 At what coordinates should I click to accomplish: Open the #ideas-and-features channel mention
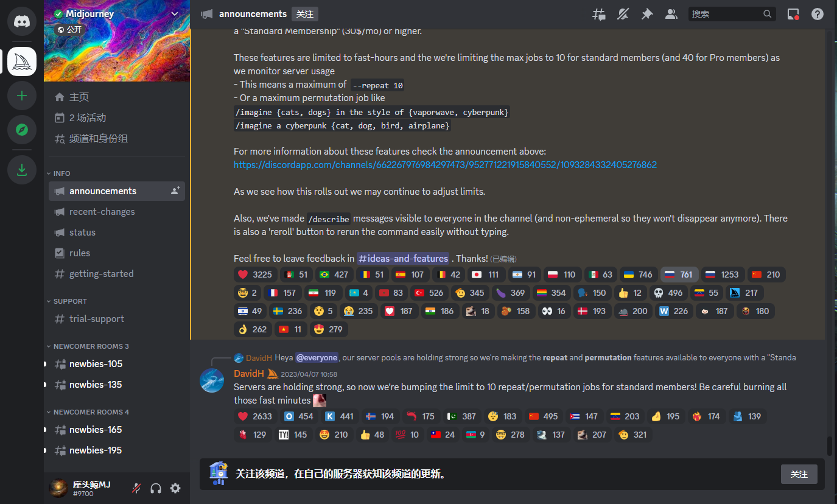(403, 259)
